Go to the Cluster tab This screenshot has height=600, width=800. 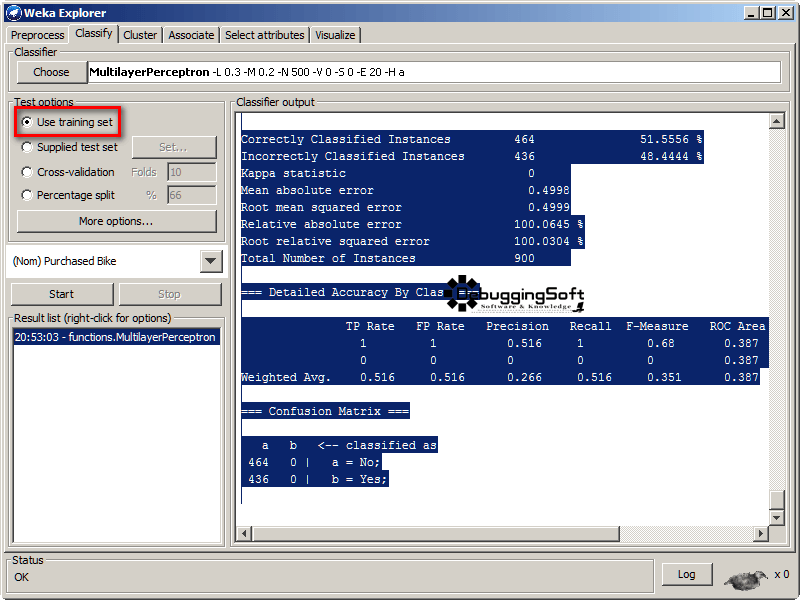pos(140,35)
